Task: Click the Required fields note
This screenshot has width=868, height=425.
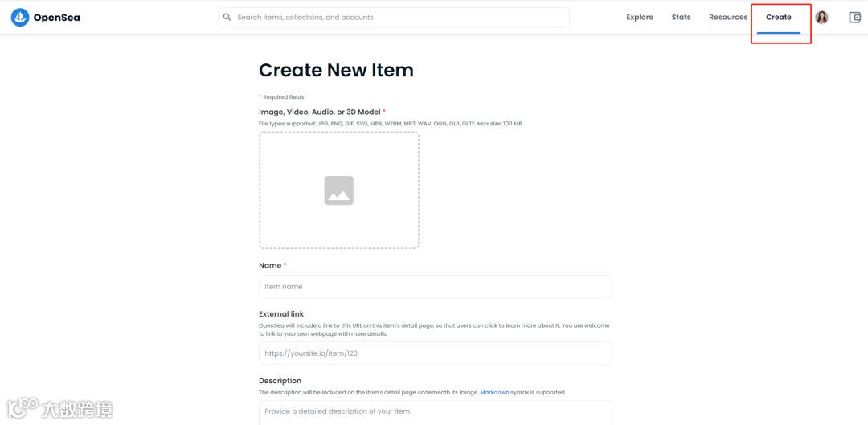Action: (x=281, y=97)
